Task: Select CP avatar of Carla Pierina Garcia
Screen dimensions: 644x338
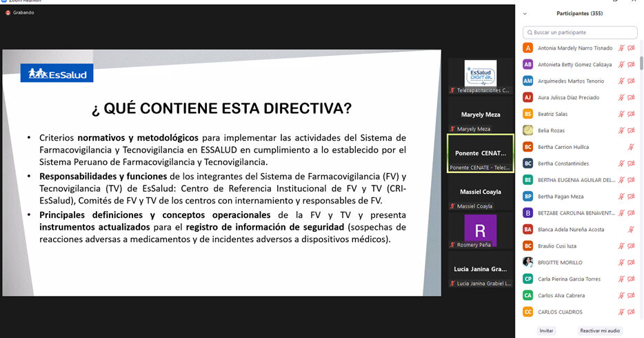Action: click(527, 279)
